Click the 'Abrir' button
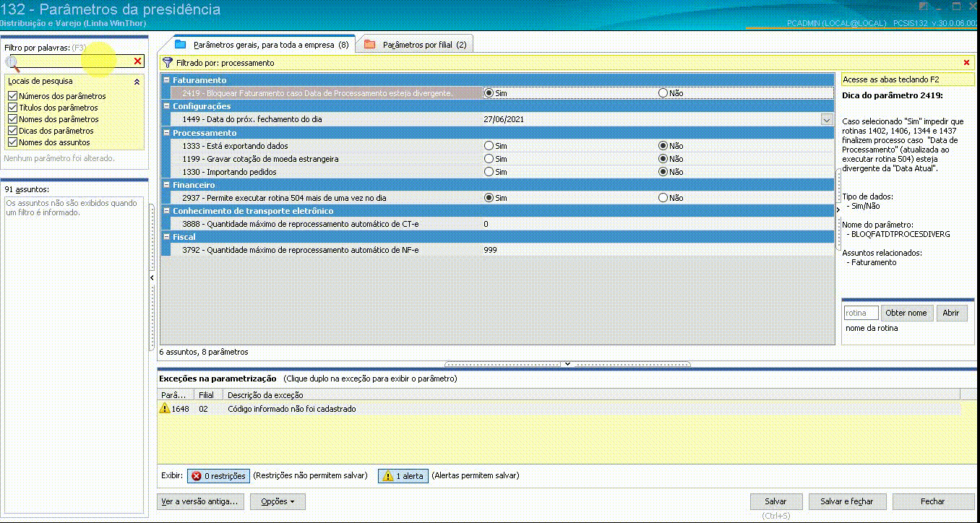Image resolution: width=980 pixels, height=523 pixels. (951, 313)
